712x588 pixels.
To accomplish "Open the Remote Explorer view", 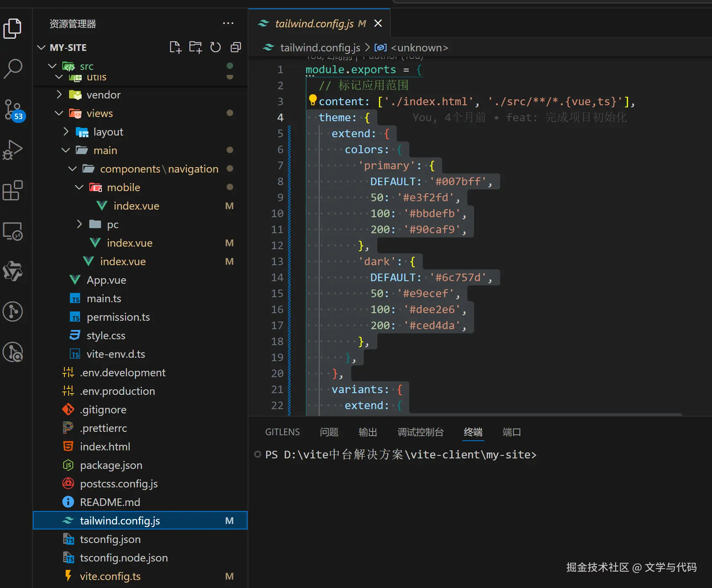I will coord(13,231).
